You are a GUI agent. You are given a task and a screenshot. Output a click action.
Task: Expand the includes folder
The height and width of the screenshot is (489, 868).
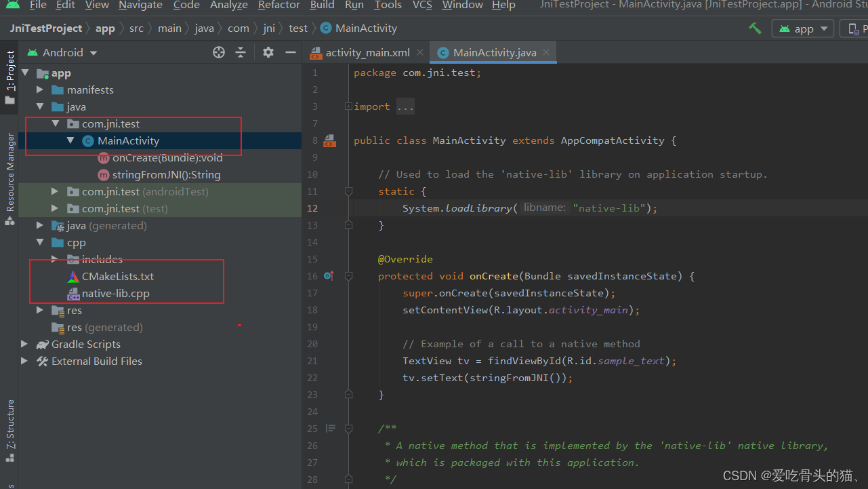point(56,259)
